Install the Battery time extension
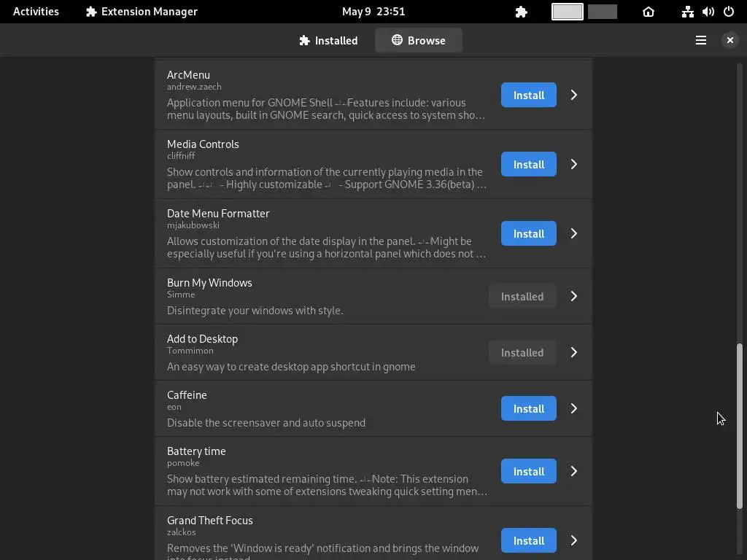 [x=528, y=471]
